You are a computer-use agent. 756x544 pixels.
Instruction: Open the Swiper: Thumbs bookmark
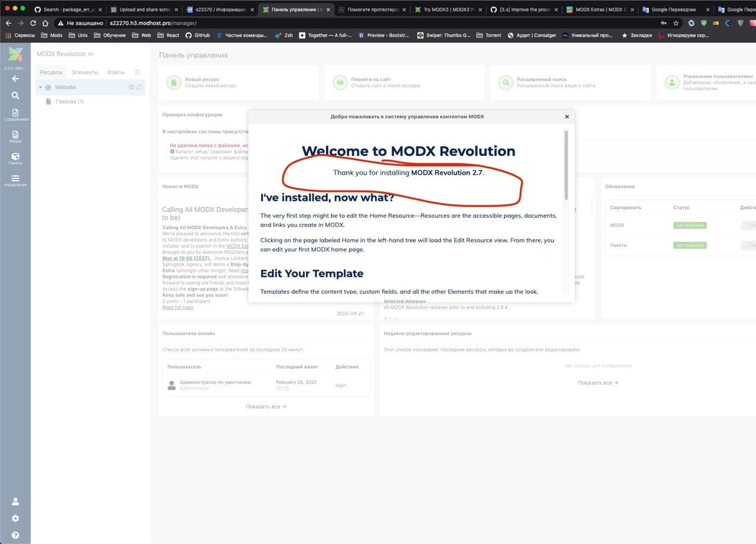(x=444, y=35)
